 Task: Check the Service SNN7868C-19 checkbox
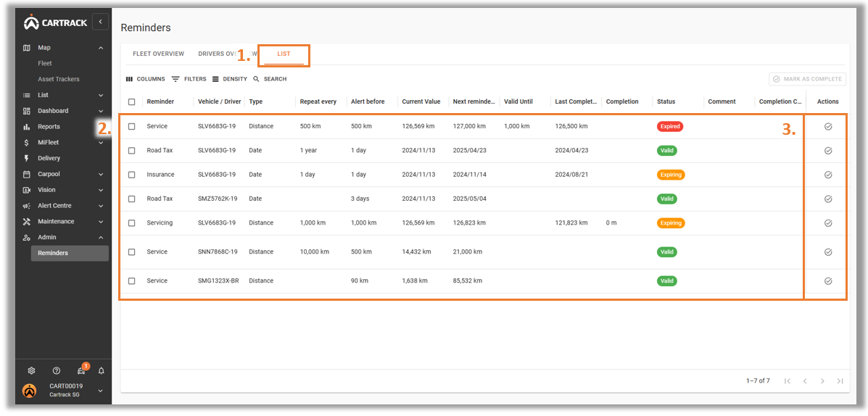[131, 251]
